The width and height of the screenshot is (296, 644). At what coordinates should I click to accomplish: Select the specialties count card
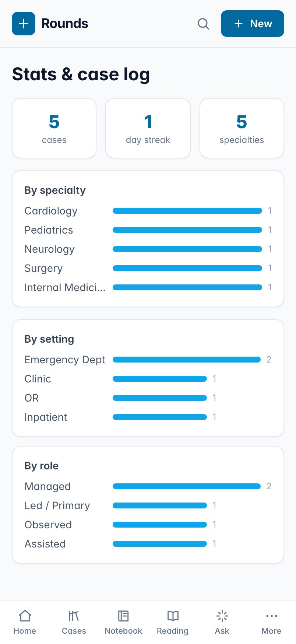point(242,128)
